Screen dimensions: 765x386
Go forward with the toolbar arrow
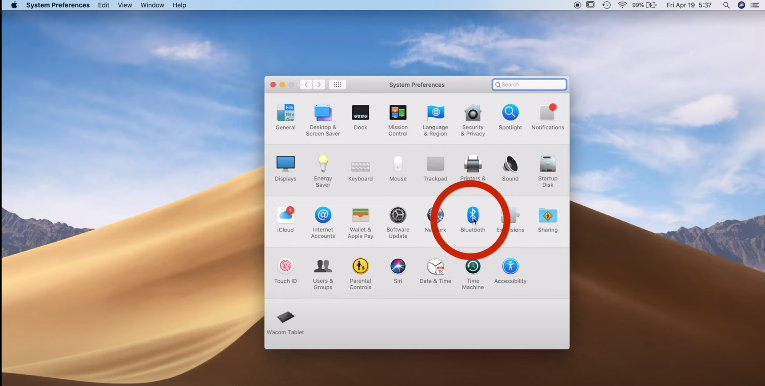(x=319, y=84)
